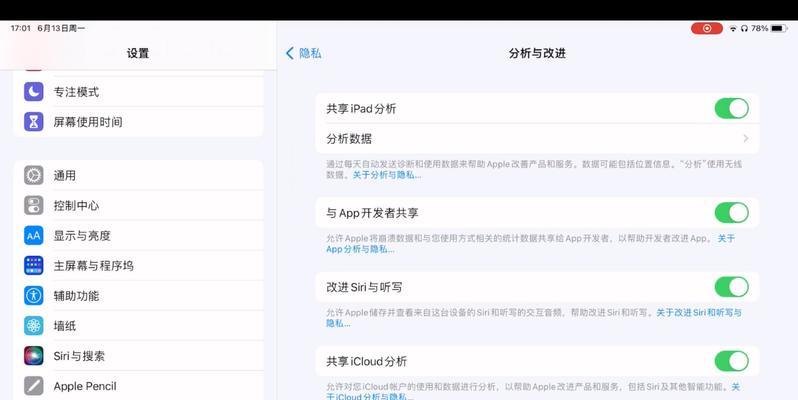Tap the Wi-Fi status icon

pyautogui.click(x=733, y=29)
